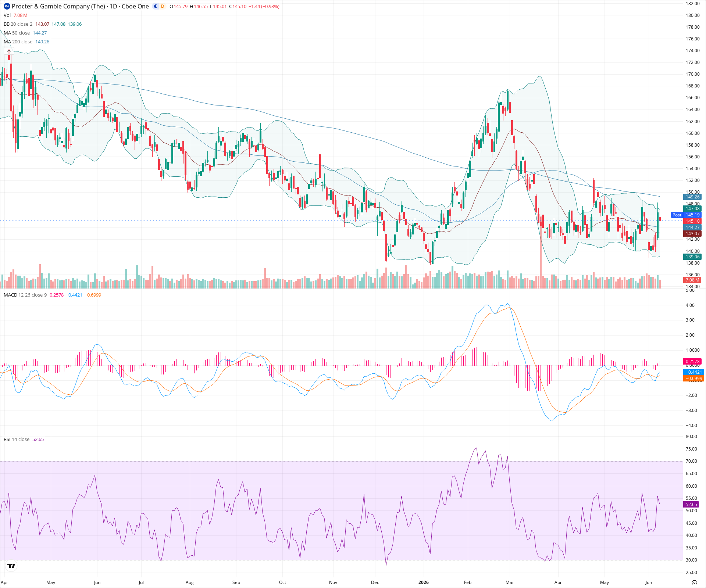Viewport: 706px width, 588px height.
Task: Click the Mar label on the time axis
Action: (510, 582)
